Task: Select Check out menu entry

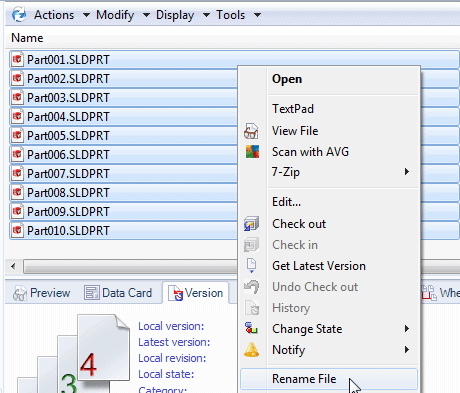Action: 299,224
